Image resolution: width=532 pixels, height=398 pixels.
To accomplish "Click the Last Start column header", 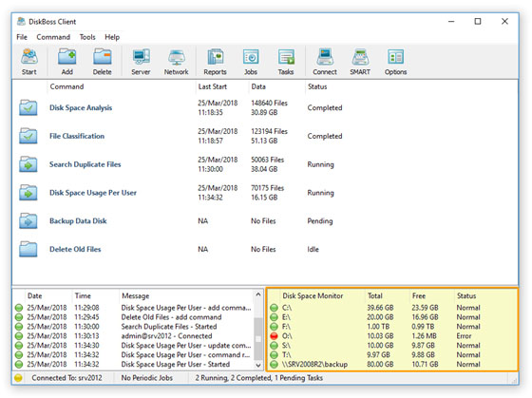I will (213, 86).
